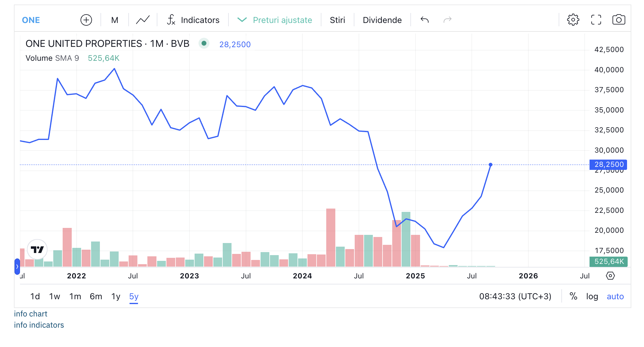Click the 28,2500 price label on the axis
This screenshot has height=347, width=644.
(x=608, y=164)
